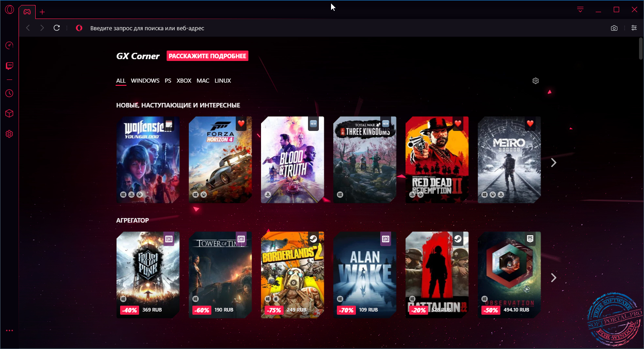Click the Opera icon in address bar
The width and height of the screenshot is (644, 349).
pos(79,28)
